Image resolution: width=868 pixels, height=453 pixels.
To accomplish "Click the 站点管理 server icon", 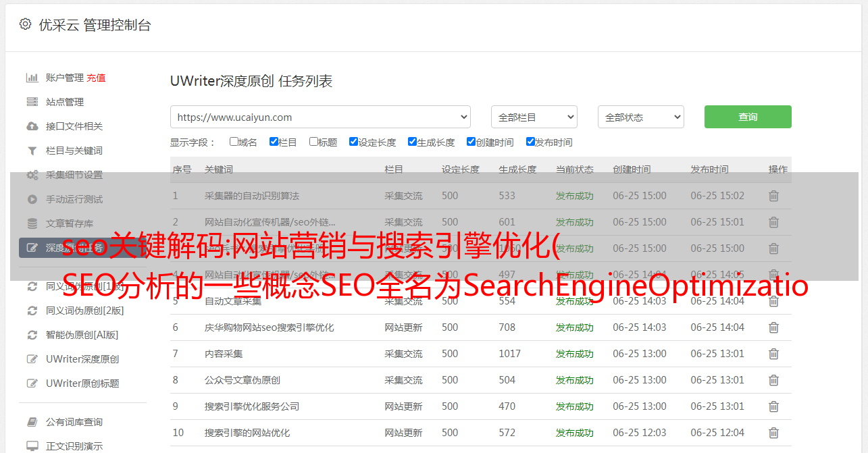I will pos(32,102).
